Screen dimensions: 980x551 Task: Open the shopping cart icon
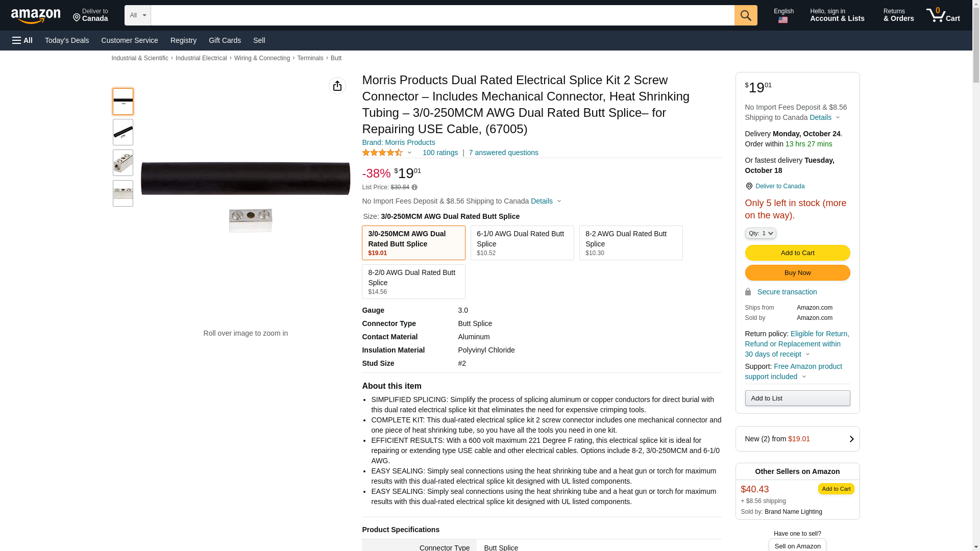[943, 15]
